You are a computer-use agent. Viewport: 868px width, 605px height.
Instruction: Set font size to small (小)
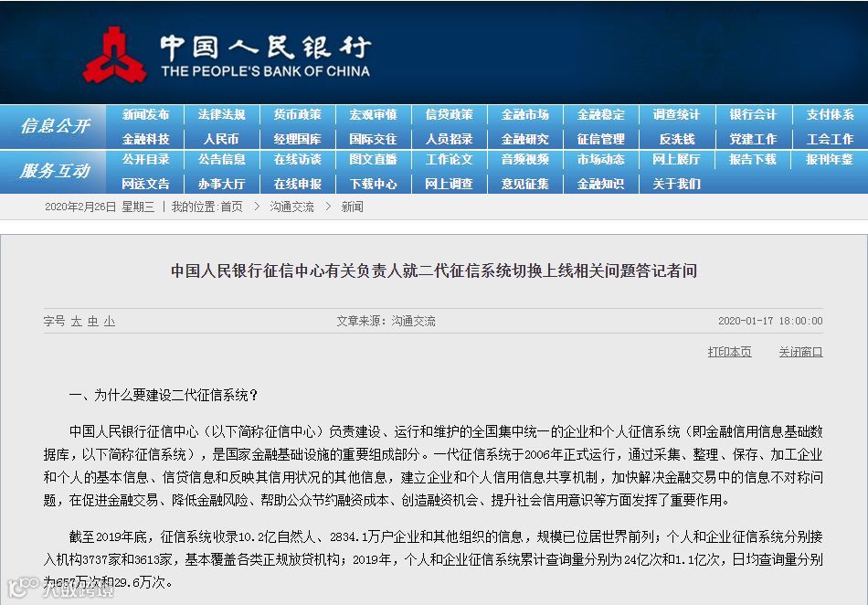pyautogui.click(x=110, y=321)
